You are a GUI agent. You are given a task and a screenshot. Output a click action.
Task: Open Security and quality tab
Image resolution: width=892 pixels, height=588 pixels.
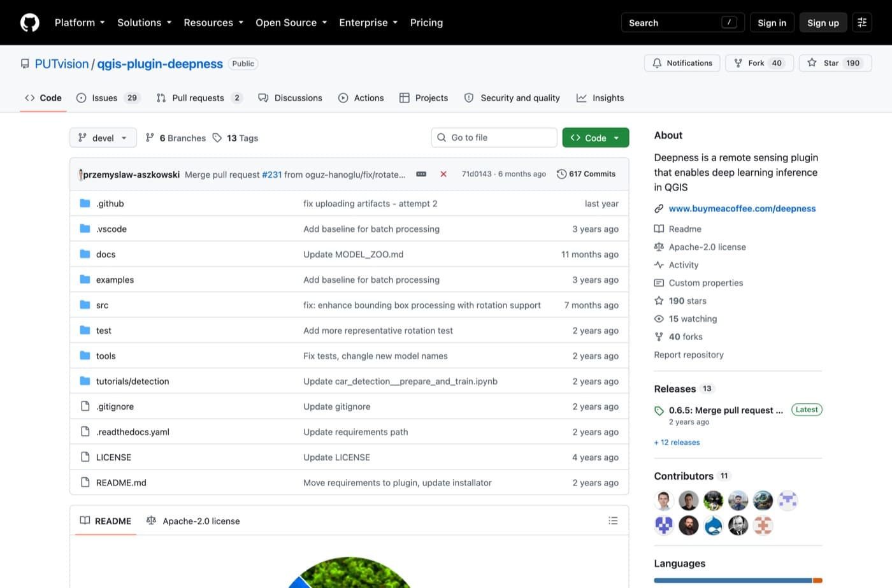pyautogui.click(x=512, y=98)
